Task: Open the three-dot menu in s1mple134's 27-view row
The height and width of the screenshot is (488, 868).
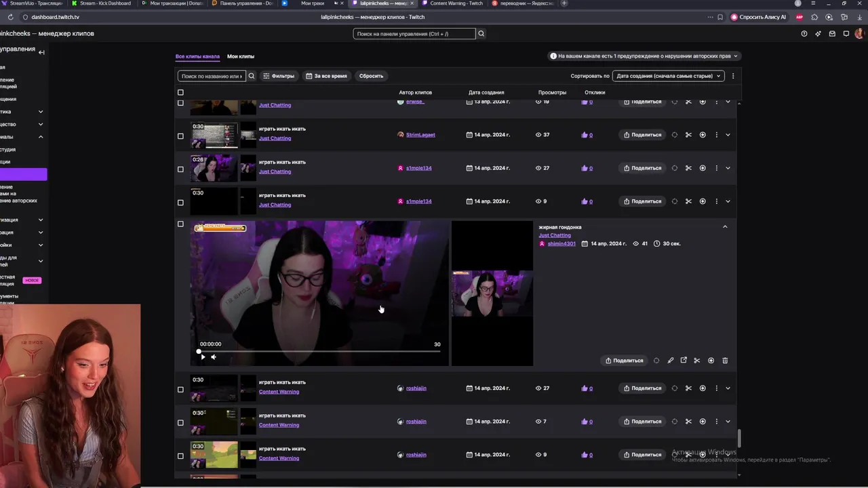Action: coord(716,168)
